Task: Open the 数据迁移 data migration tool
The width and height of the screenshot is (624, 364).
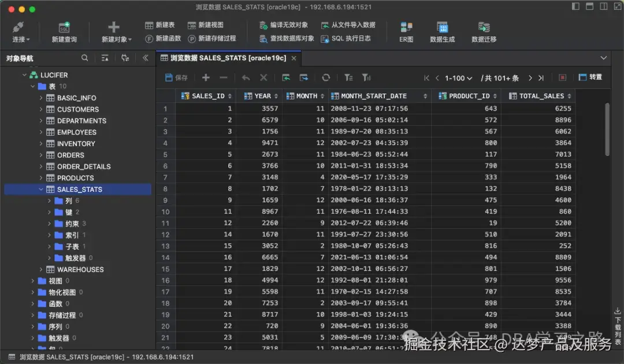Action: [484, 32]
